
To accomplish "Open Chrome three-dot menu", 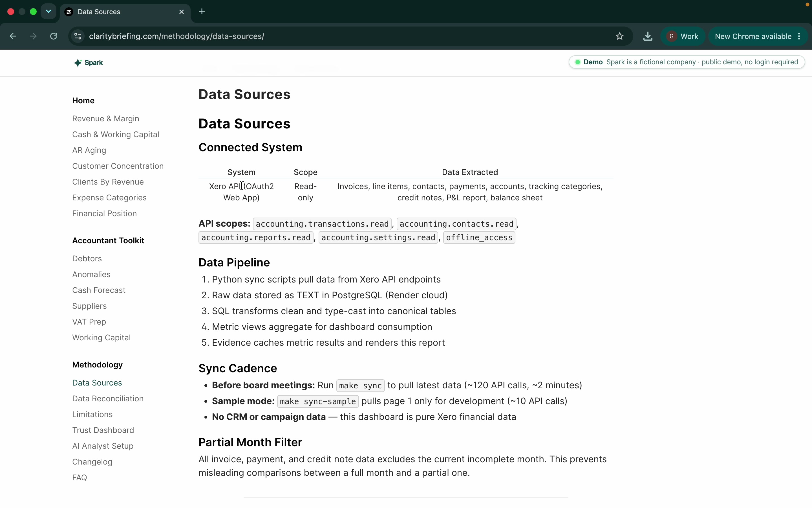I will click(x=799, y=36).
